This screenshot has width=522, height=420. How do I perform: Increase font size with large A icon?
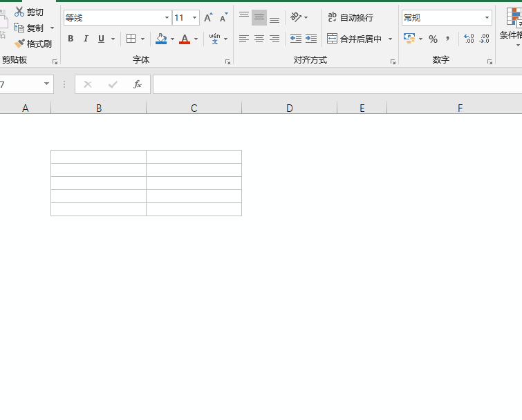coord(208,18)
